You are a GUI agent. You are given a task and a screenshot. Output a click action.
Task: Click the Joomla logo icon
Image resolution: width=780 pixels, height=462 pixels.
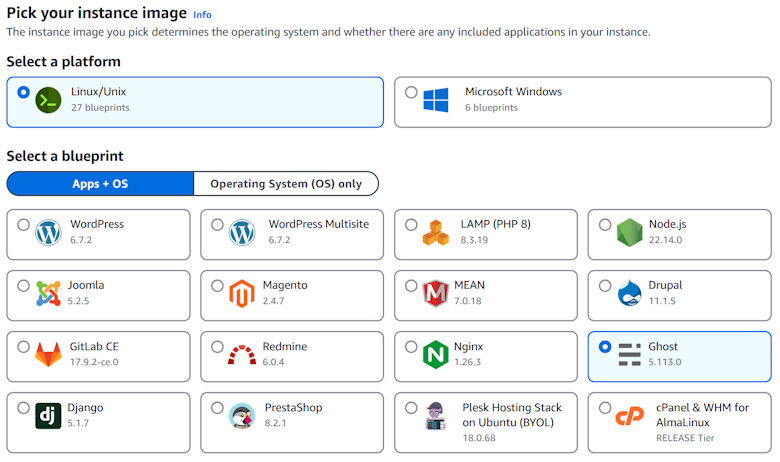pyautogui.click(x=48, y=294)
